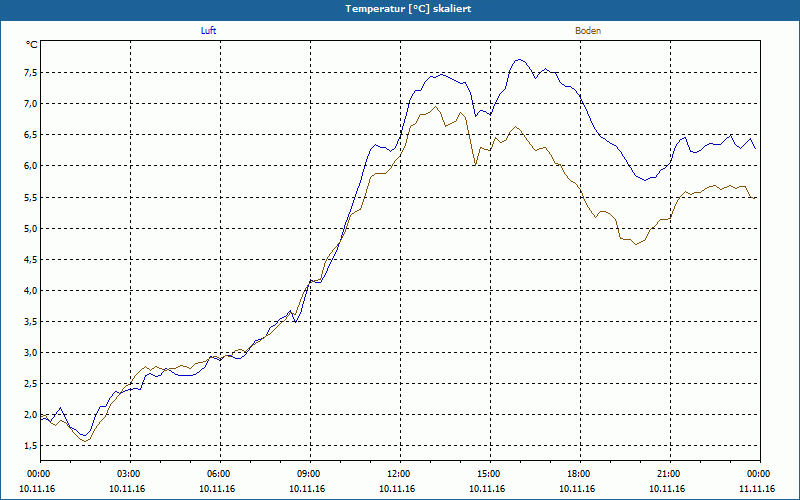Select the 3,0 y-axis value

(x=31, y=353)
